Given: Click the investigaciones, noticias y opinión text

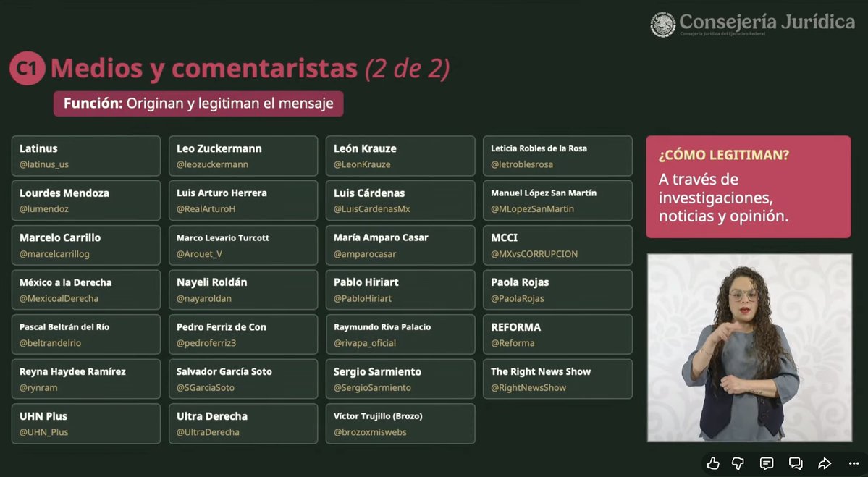Looking at the screenshot, I should pos(723,207).
